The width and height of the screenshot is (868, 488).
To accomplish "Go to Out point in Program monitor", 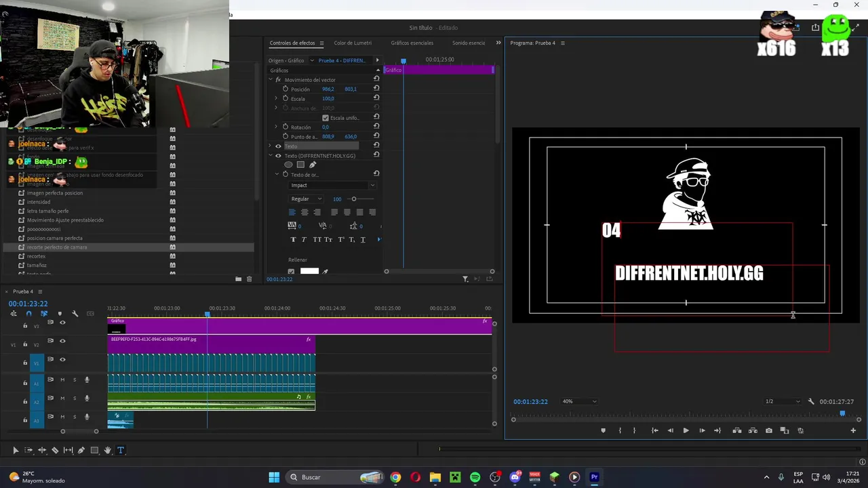I will click(717, 430).
